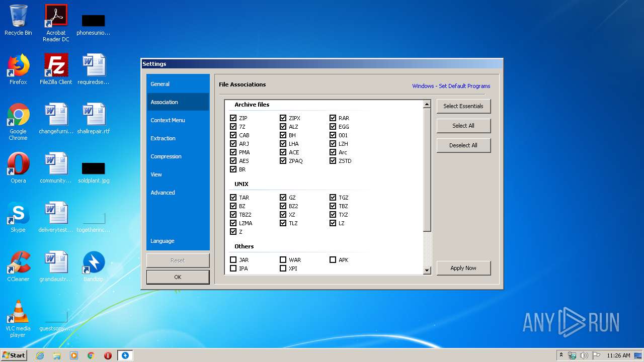The width and height of the screenshot is (644, 362).
Task: Toggle the GZ checkbox
Action: 283,198
